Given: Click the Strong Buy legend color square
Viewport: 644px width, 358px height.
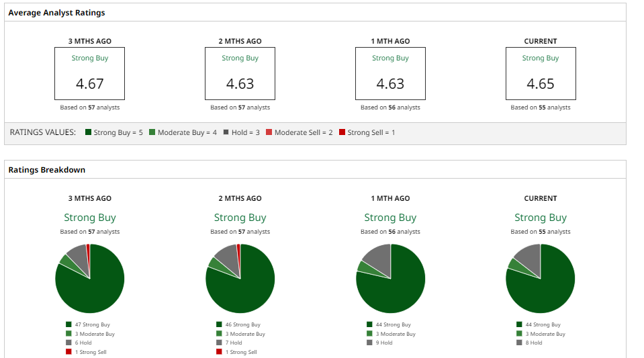Looking at the screenshot, I should coord(88,132).
